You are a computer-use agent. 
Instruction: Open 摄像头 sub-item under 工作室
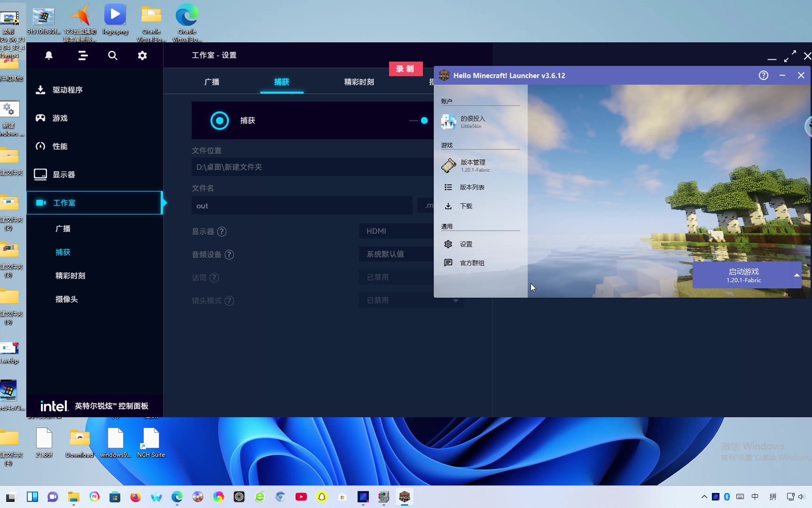67,299
